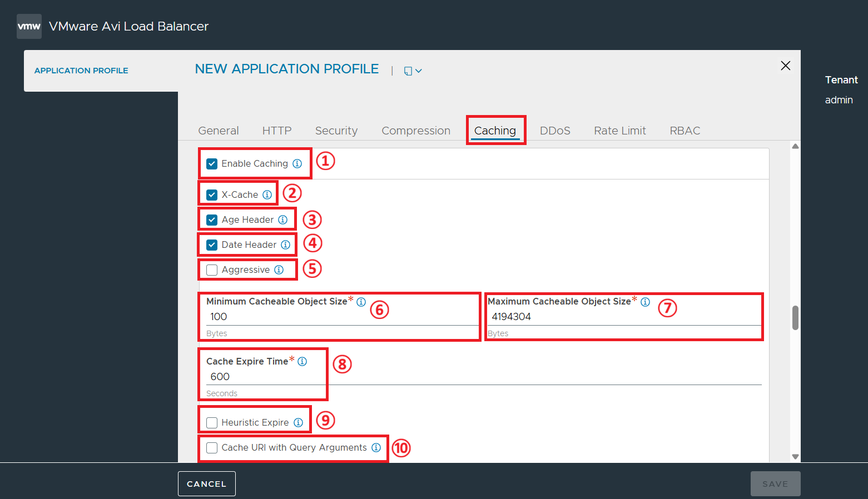Click the Date Header info icon

[x=286, y=244]
